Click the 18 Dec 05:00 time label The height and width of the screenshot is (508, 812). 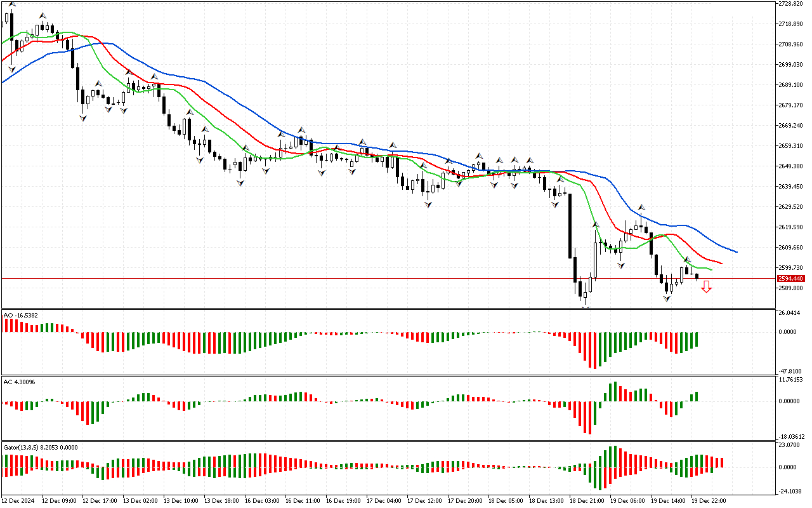click(x=505, y=501)
